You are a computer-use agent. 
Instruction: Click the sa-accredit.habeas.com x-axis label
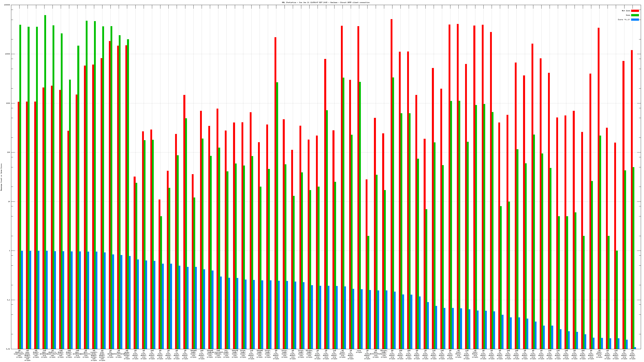[x=218, y=354]
